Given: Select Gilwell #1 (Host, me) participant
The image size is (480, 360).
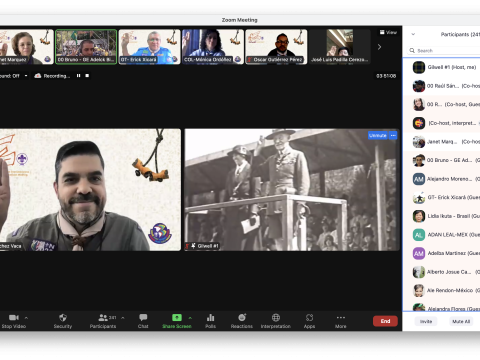Looking at the screenshot, I should point(442,67).
